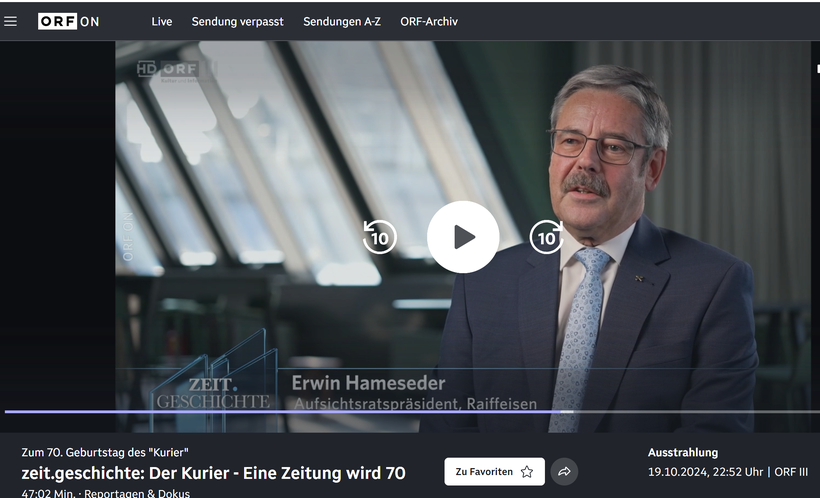Open the hamburger navigation menu
Viewport: 820px width, 498px height.
point(10,21)
